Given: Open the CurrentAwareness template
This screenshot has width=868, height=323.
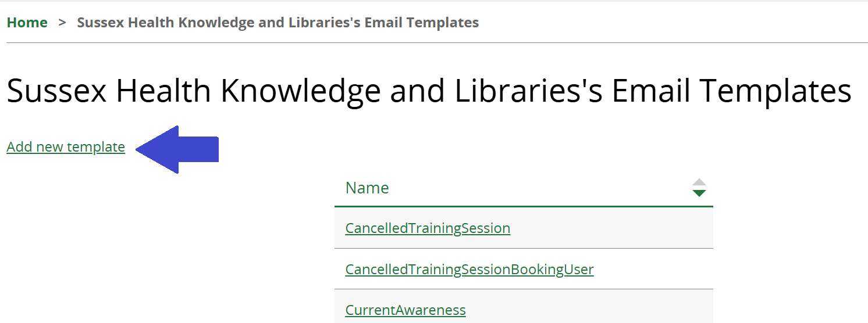Looking at the screenshot, I should [x=405, y=310].
